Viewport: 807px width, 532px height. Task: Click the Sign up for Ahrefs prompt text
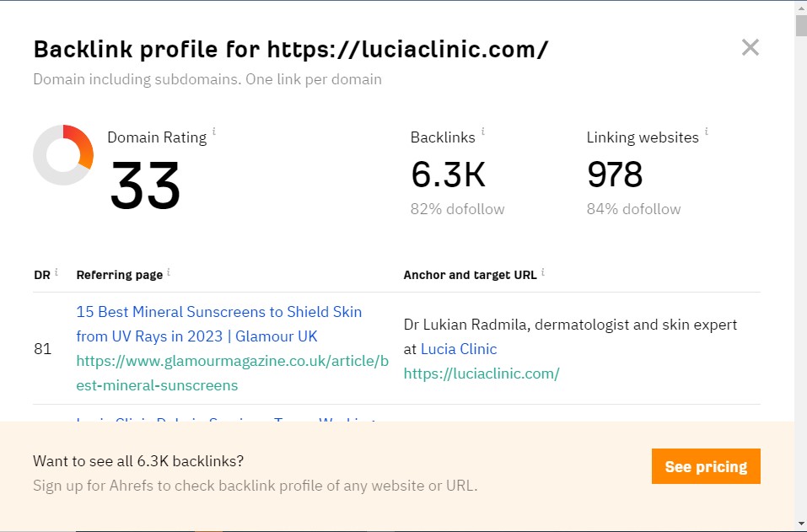pyautogui.click(x=255, y=486)
